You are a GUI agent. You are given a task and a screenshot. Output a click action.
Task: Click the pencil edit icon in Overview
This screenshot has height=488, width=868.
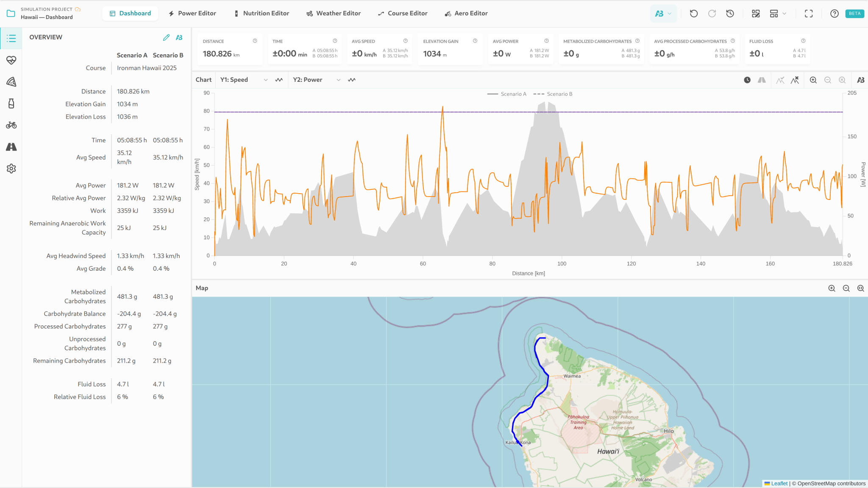tap(166, 37)
